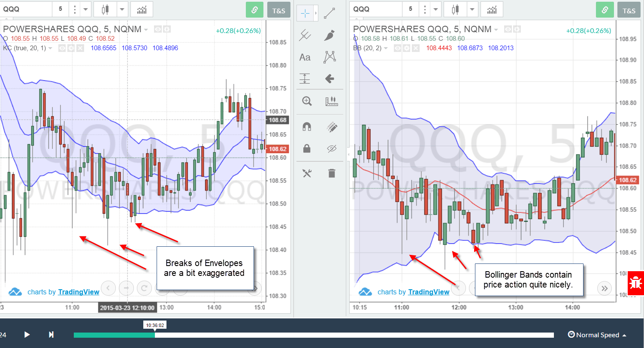
Task: Open POWERSHARES QQQ title dropdown, left chart
Action: click(x=146, y=30)
